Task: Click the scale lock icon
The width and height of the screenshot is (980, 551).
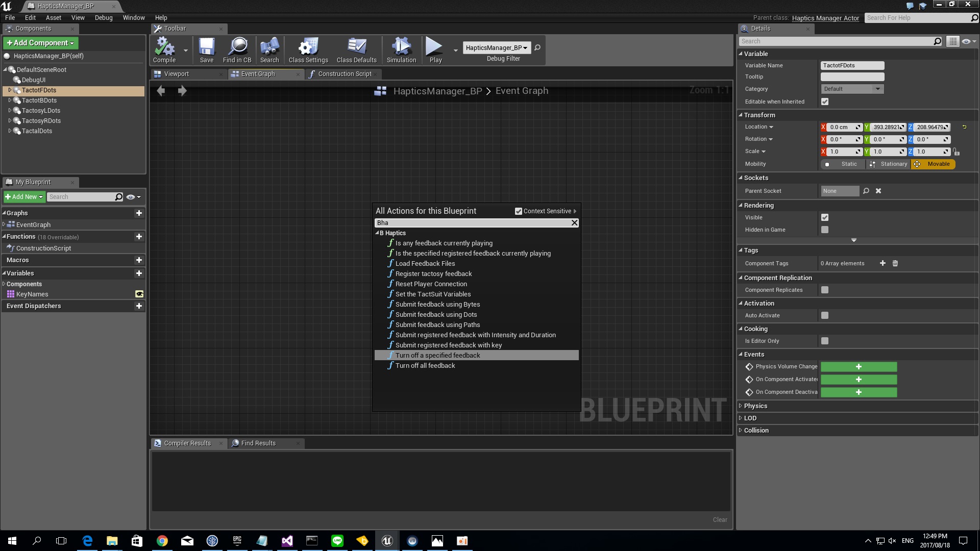Action: [x=957, y=151]
